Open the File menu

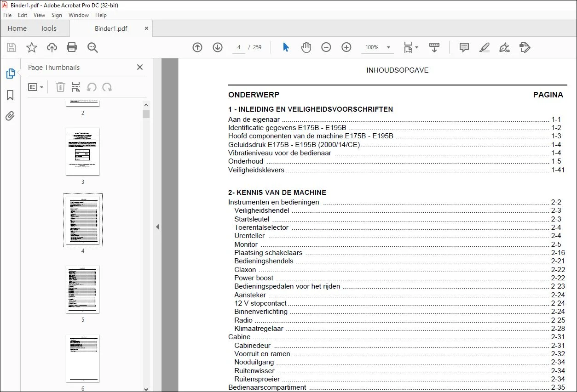click(x=7, y=15)
